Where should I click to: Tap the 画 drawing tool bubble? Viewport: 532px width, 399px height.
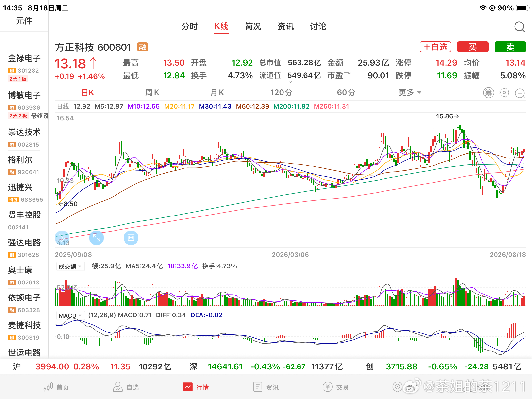(x=131, y=238)
